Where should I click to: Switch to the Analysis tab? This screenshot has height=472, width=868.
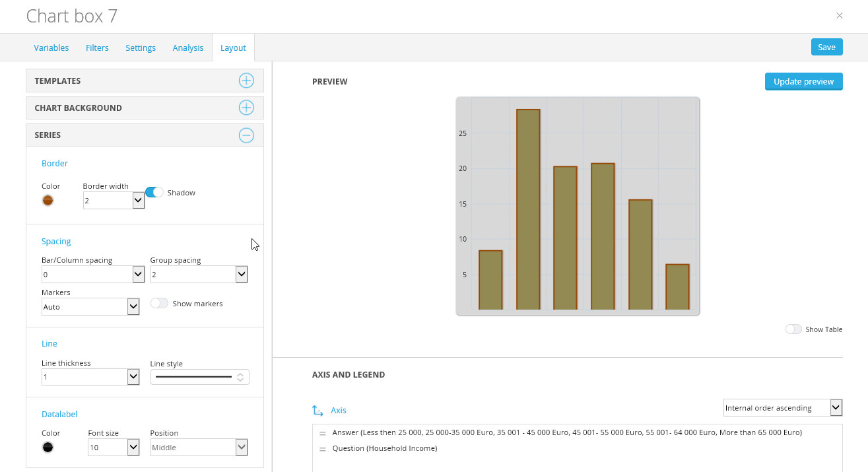click(187, 48)
